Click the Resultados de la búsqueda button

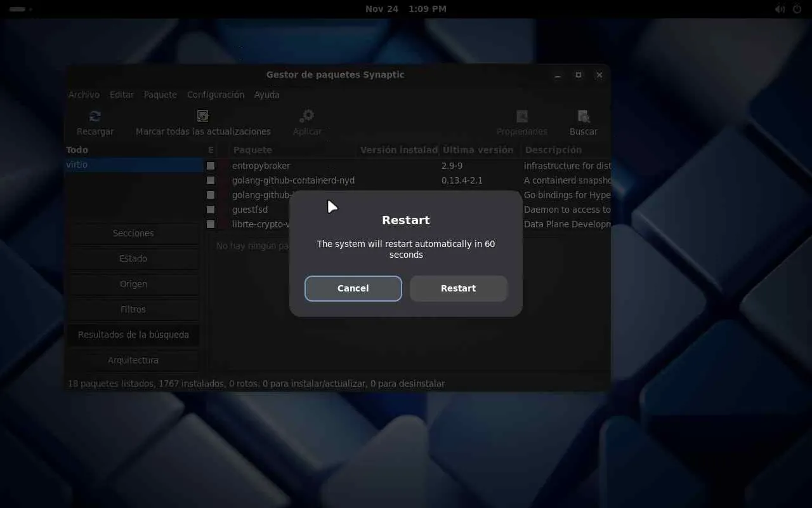pos(133,335)
